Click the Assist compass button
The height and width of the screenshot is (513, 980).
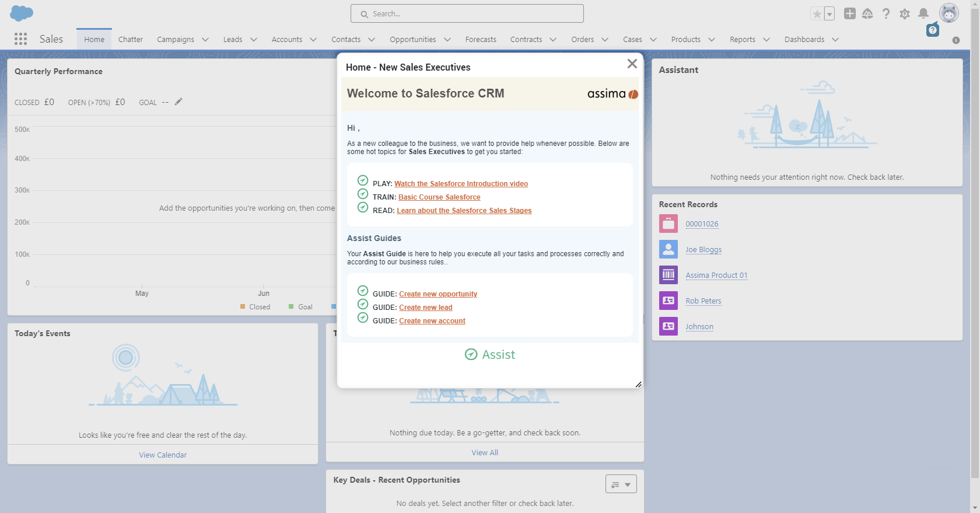[489, 354]
